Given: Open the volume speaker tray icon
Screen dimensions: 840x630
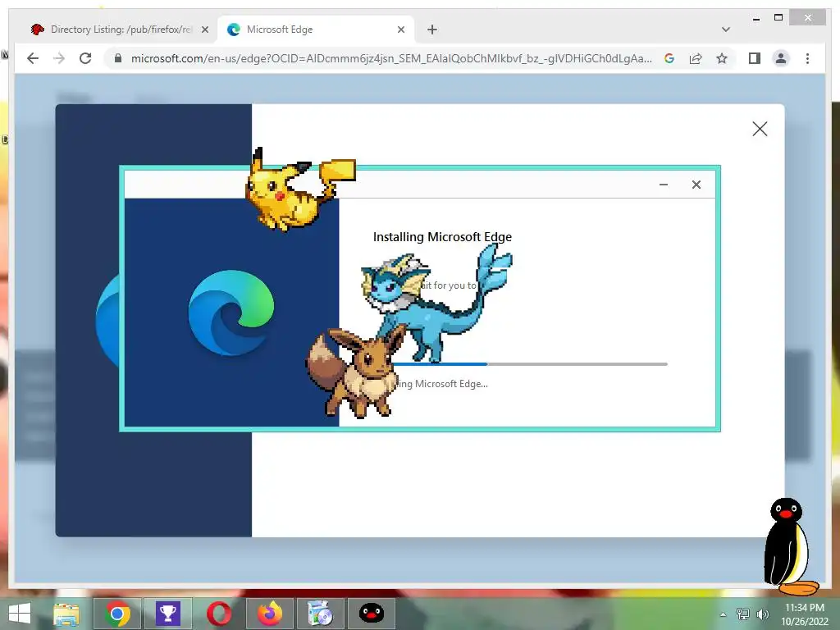Looking at the screenshot, I should 762,614.
